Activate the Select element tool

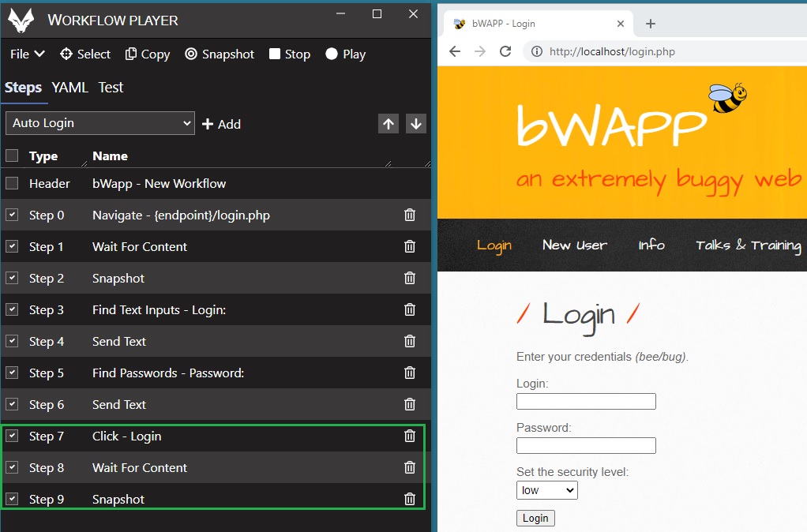coord(85,54)
